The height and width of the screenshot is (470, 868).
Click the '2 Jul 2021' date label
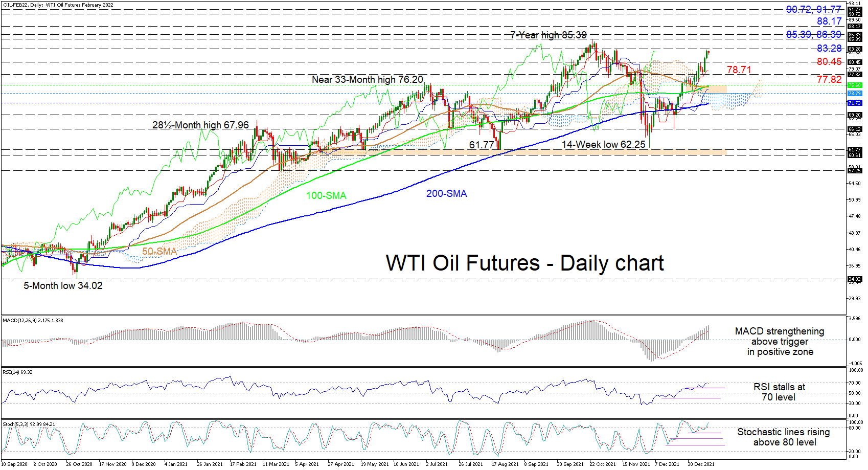pos(437,464)
